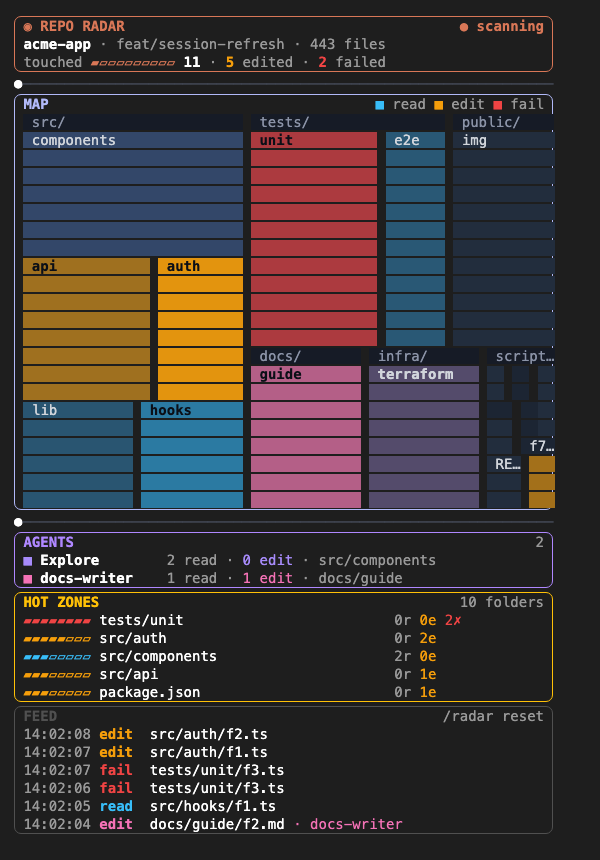The image size is (600, 860).
Task: Click the infra/ folder header
Action: tap(424, 357)
